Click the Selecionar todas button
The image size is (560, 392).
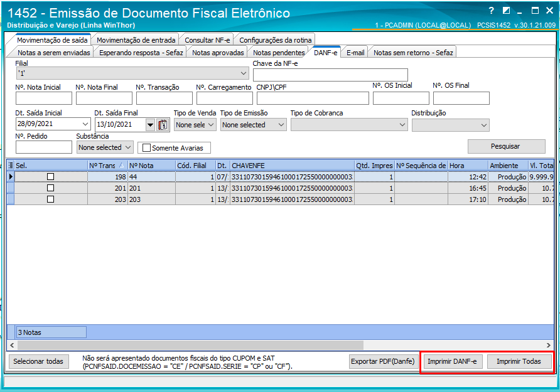click(38, 361)
